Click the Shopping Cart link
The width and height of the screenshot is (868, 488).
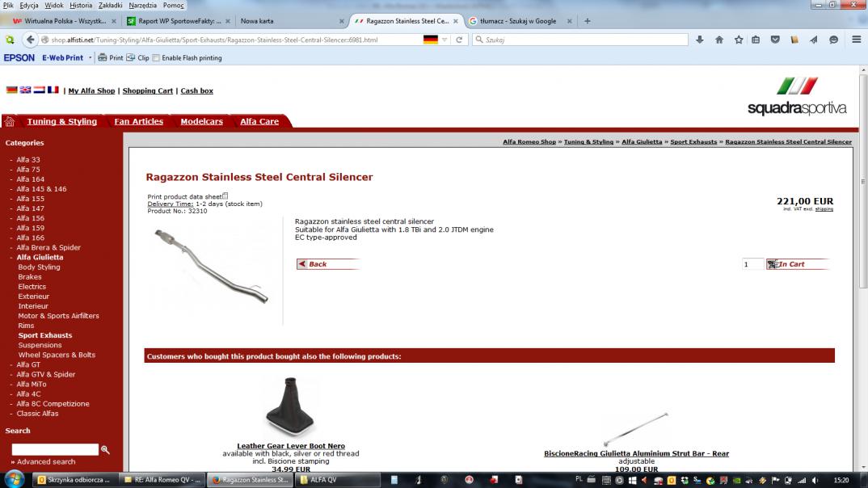click(148, 90)
